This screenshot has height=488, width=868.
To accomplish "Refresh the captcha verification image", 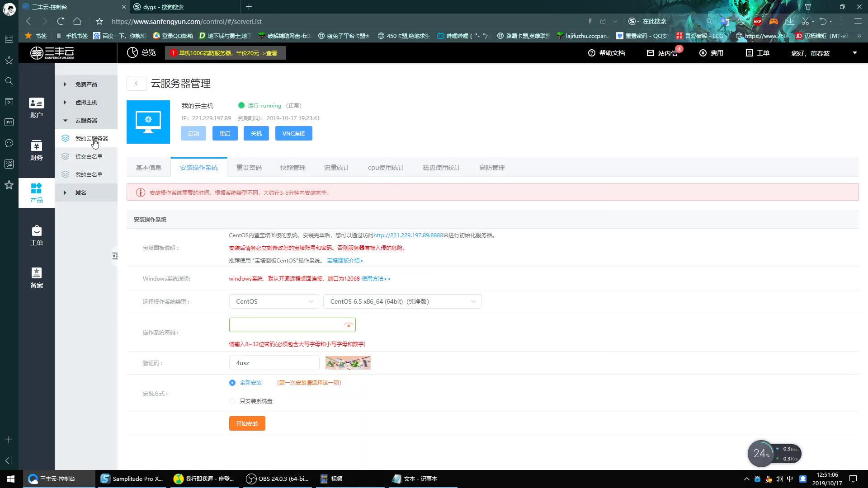I will (348, 363).
